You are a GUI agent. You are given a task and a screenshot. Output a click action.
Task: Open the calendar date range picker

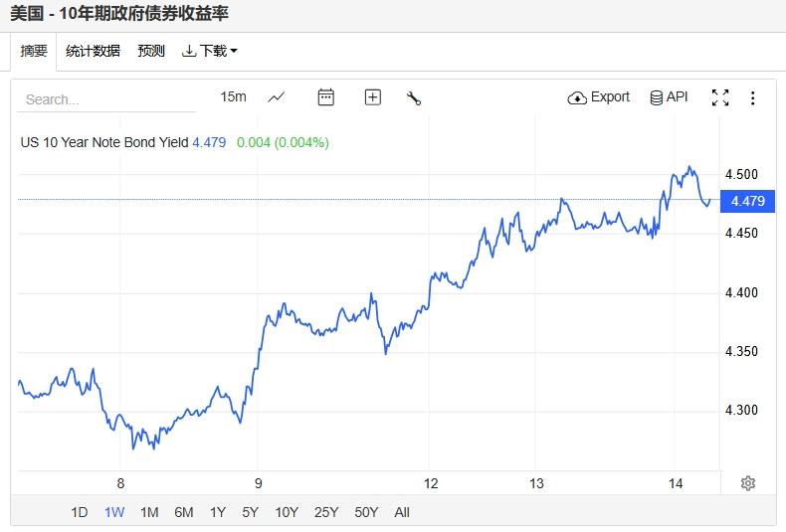325,97
